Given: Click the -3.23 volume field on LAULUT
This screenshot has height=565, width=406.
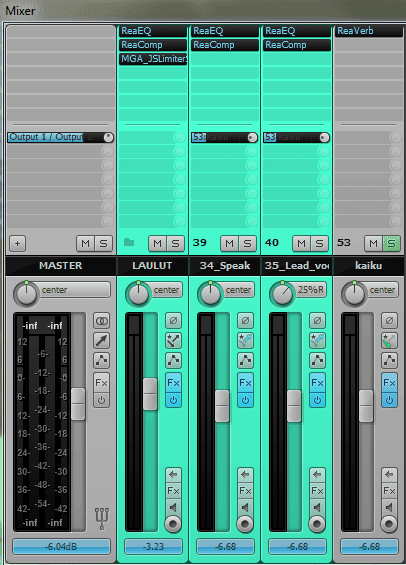Looking at the screenshot, I should pyautogui.click(x=153, y=547).
